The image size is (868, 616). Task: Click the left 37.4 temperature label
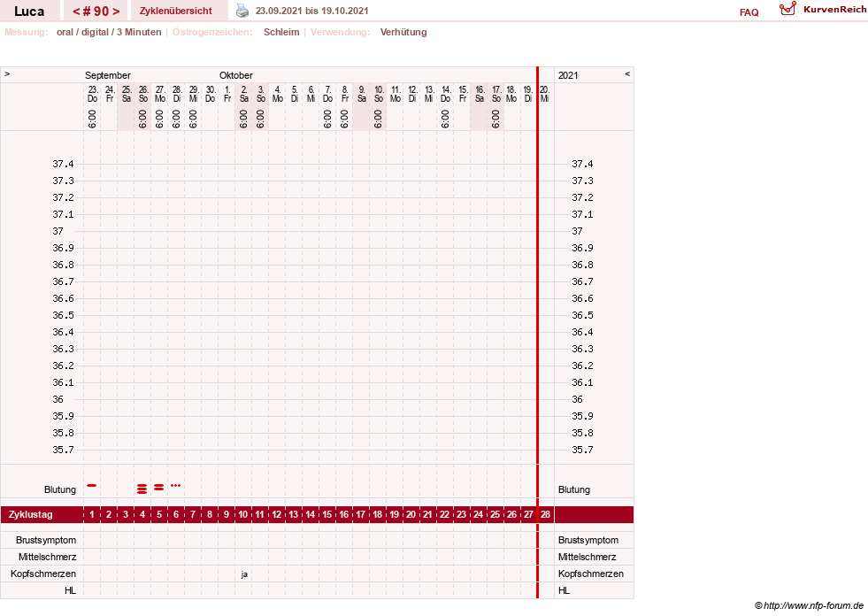(x=63, y=164)
